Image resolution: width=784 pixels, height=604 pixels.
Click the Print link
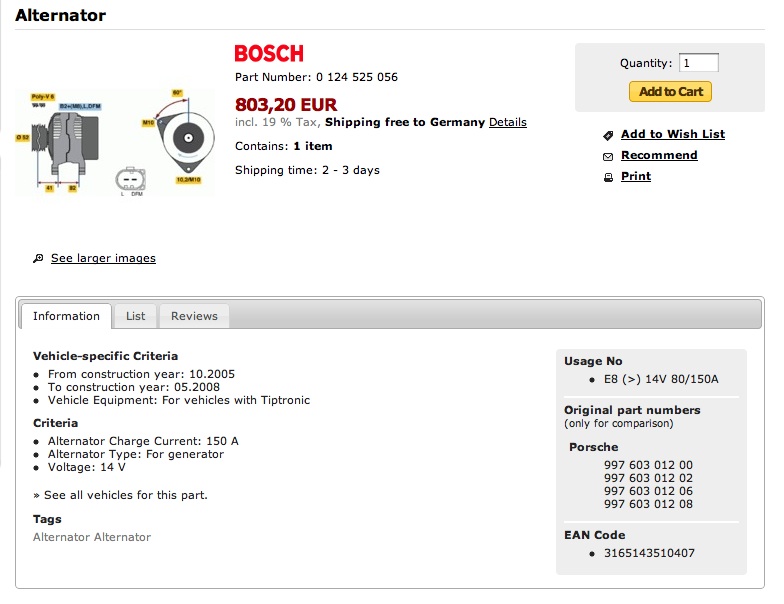click(636, 176)
